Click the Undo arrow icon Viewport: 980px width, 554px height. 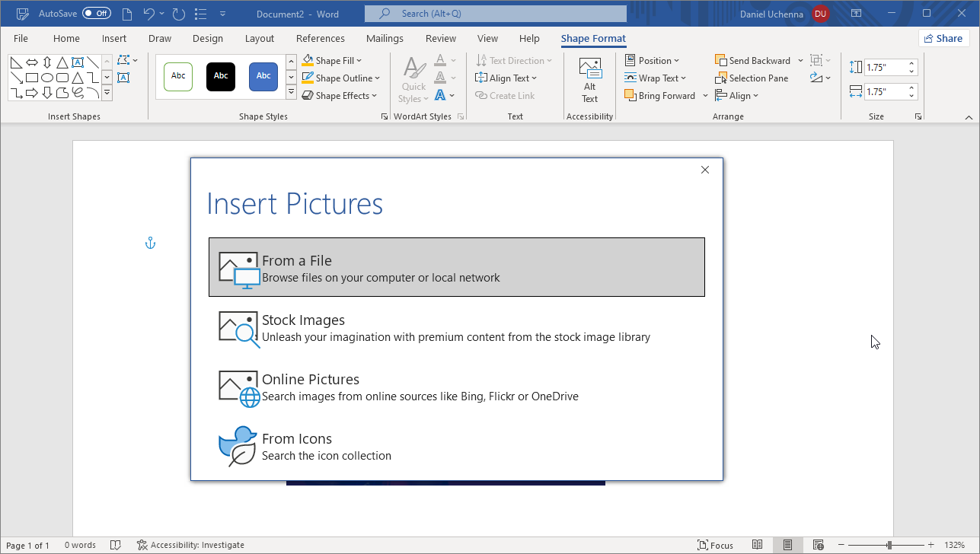(x=149, y=14)
